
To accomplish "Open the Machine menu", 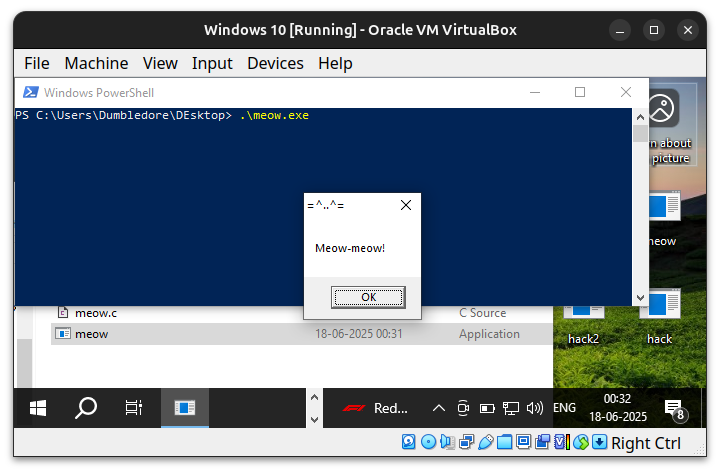I will 96,63.
